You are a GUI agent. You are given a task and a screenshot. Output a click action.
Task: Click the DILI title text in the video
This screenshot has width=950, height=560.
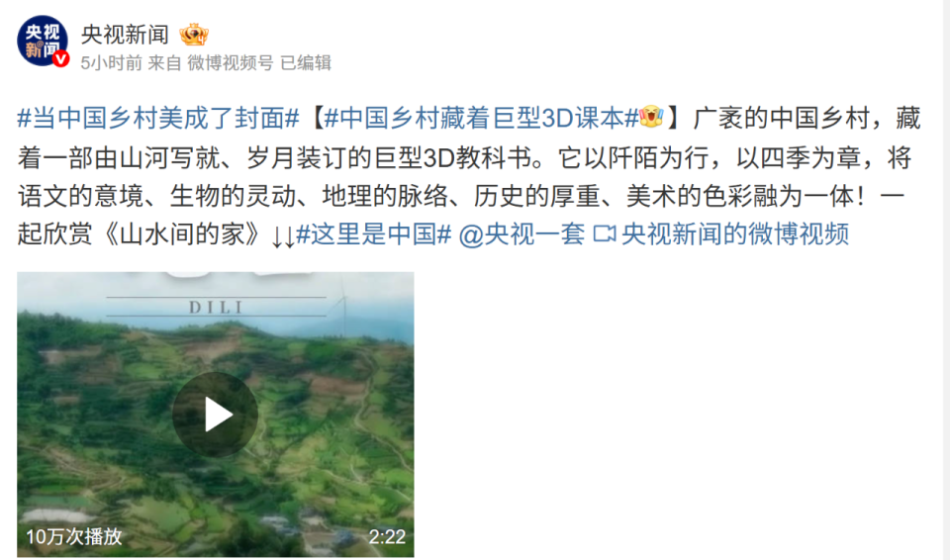[x=216, y=308]
